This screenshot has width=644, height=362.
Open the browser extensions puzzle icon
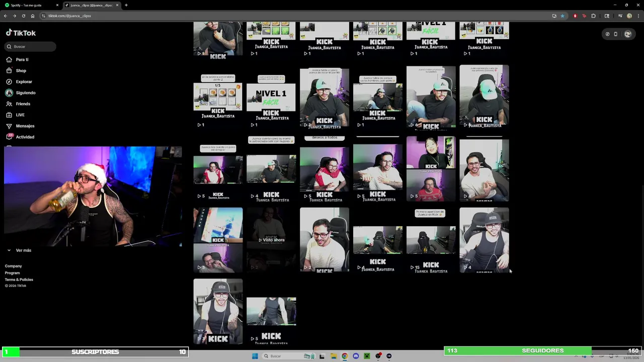(593, 16)
